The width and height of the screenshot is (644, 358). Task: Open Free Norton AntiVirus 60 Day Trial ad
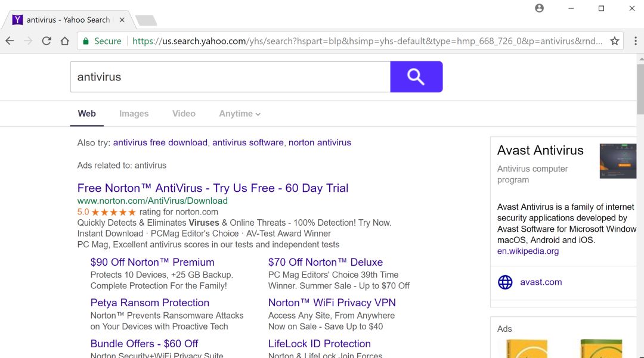coord(213,188)
